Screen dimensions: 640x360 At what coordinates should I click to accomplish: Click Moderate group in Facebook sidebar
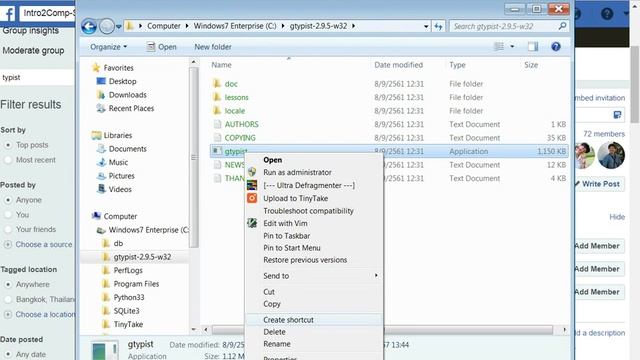point(33,51)
